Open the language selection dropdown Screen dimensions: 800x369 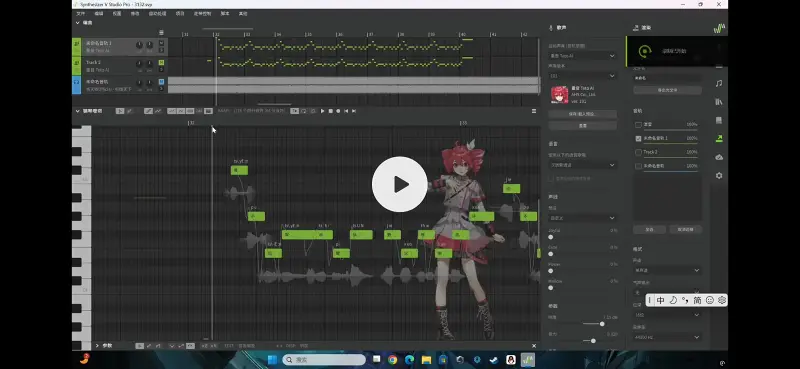tap(582, 165)
